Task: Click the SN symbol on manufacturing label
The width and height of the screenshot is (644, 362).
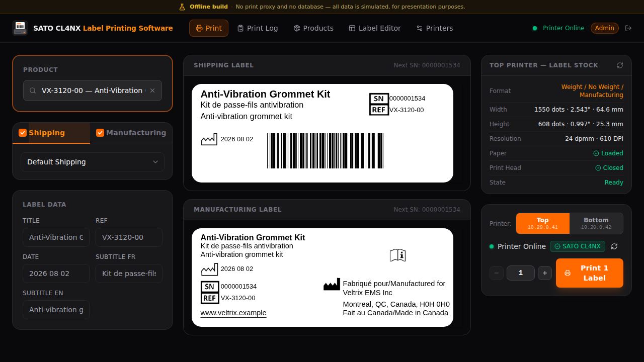Action: coord(210,287)
